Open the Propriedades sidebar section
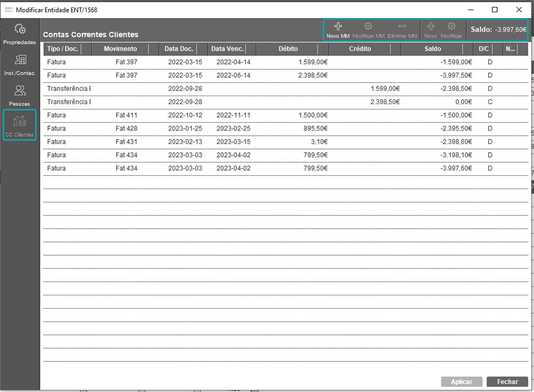Screen dimensions: 534x392 [20, 34]
